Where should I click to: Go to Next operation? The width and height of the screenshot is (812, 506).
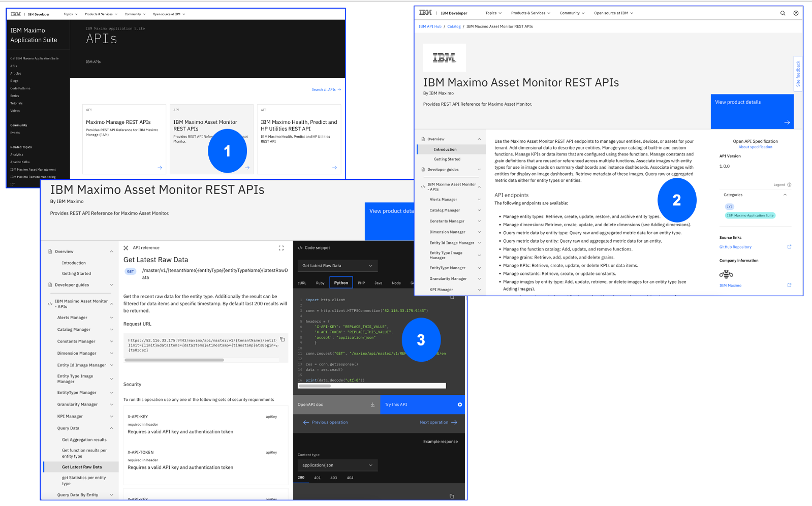tap(438, 423)
